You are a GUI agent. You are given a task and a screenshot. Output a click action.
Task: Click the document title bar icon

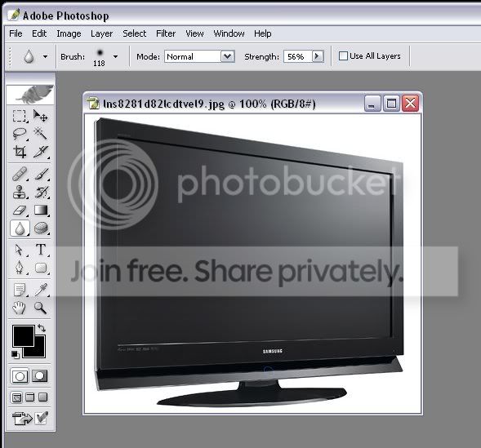click(x=93, y=104)
